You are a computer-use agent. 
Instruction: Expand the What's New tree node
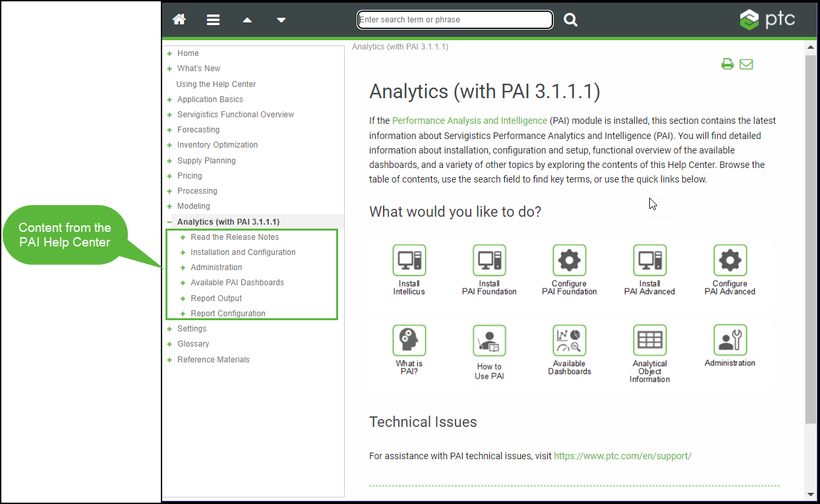169,69
